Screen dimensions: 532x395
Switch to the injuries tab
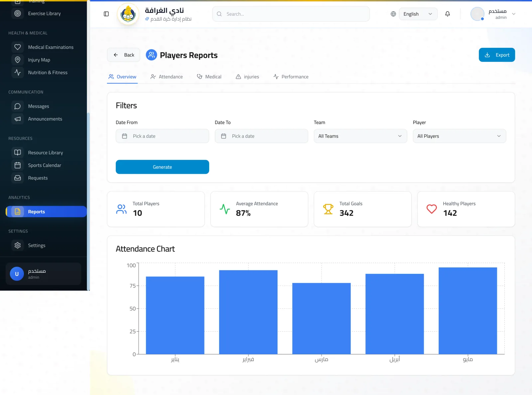point(247,77)
